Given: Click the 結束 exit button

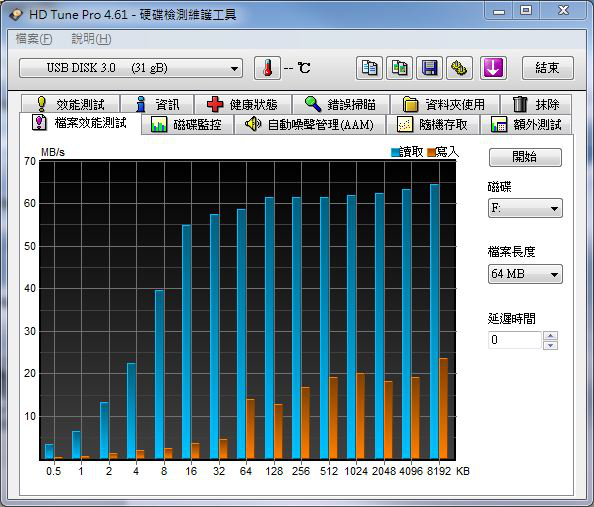Looking at the screenshot, I should point(548,68).
